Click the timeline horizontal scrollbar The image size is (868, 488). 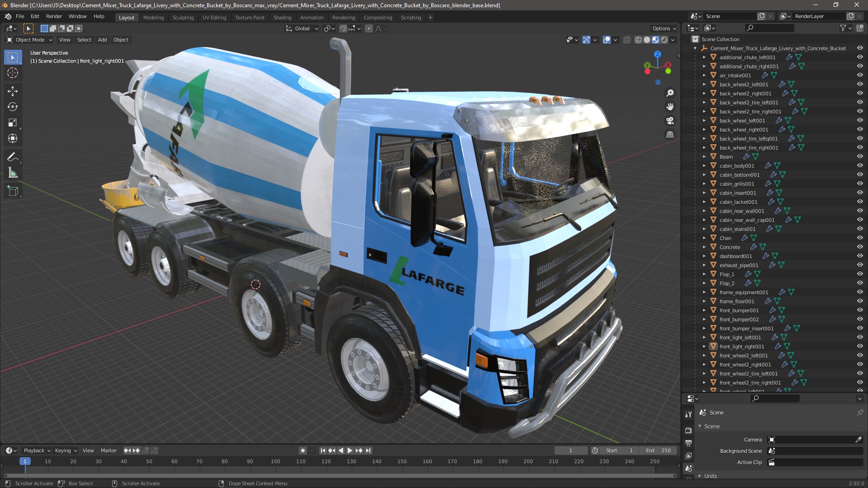pyautogui.click(x=340, y=475)
